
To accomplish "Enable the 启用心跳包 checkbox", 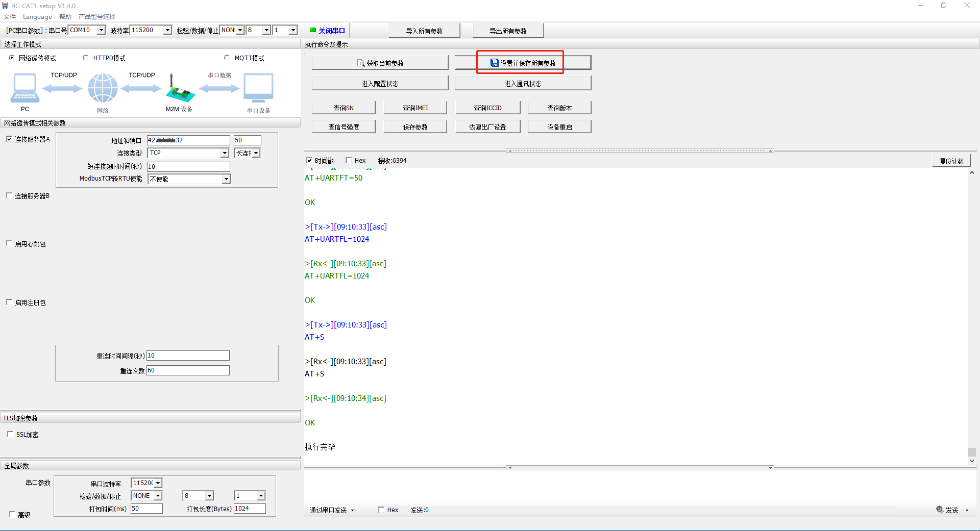I will pos(9,244).
